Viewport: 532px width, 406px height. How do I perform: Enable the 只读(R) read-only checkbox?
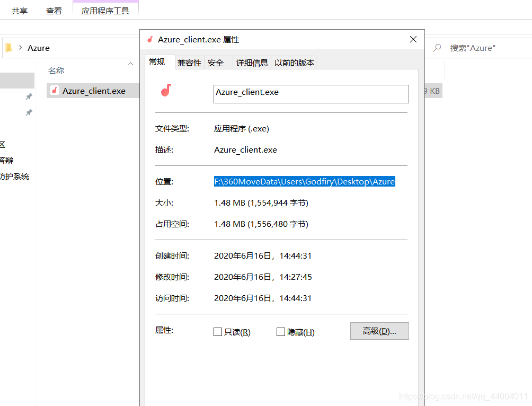(218, 332)
